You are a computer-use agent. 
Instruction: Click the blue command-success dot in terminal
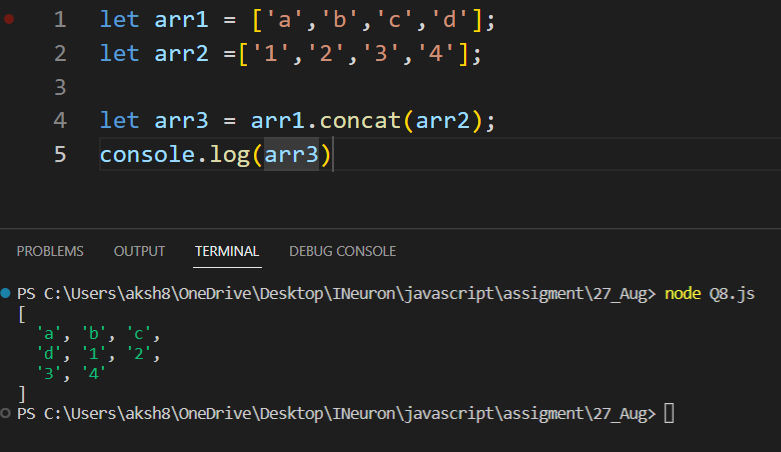pos(5,293)
